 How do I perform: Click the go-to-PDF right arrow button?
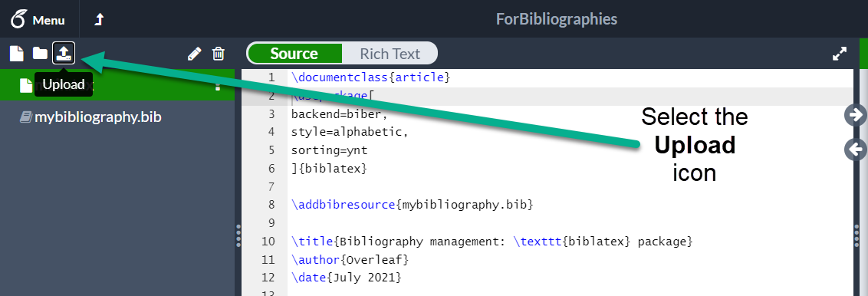(856, 114)
